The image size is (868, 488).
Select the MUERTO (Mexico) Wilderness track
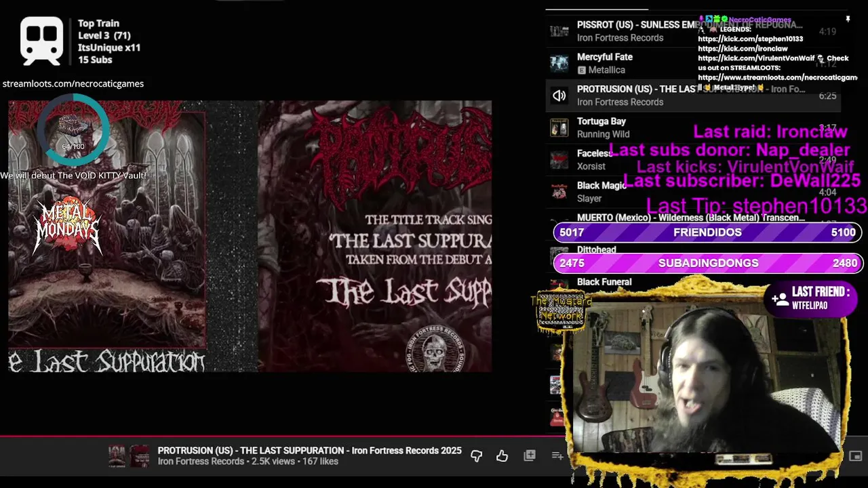690,218
